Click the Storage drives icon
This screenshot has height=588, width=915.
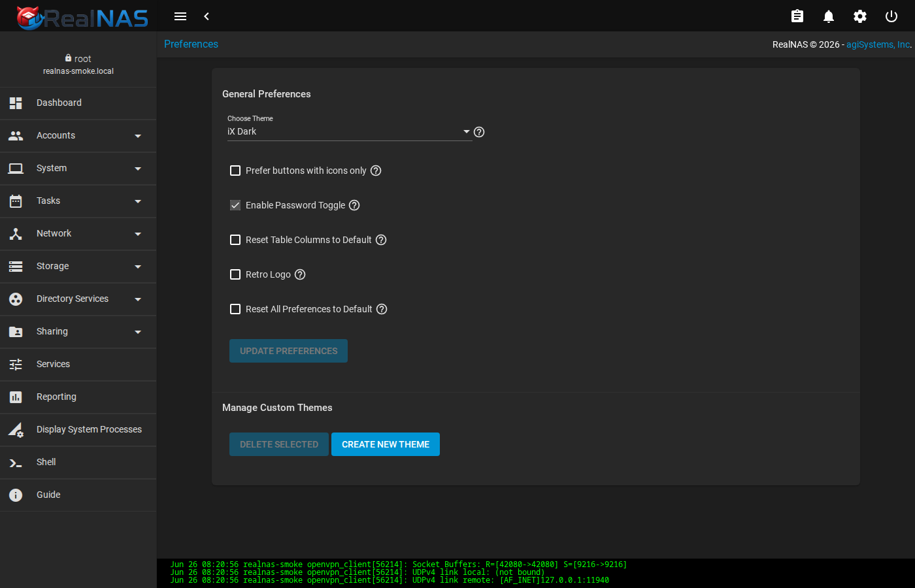click(16, 267)
